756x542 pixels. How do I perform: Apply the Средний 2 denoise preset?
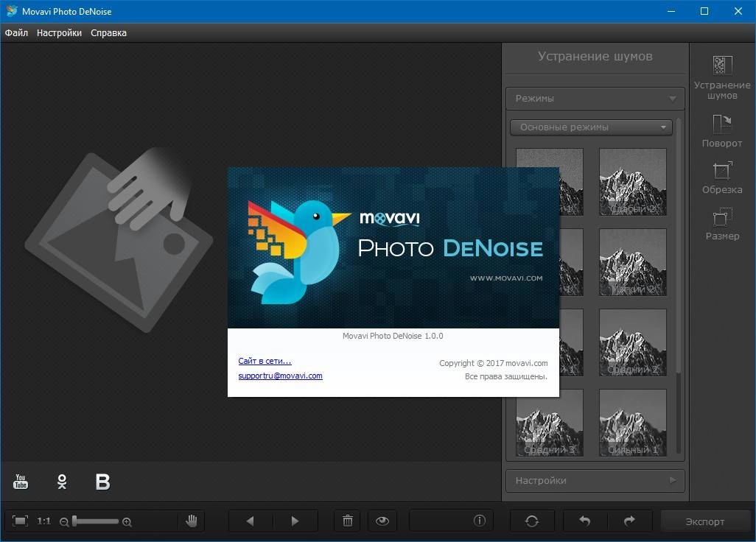click(632, 342)
